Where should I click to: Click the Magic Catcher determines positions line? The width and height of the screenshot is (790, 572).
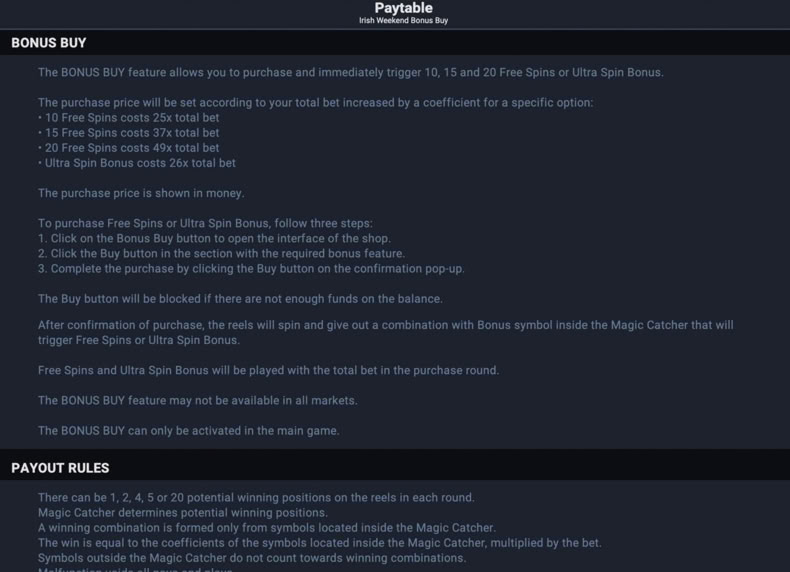tap(182, 513)
